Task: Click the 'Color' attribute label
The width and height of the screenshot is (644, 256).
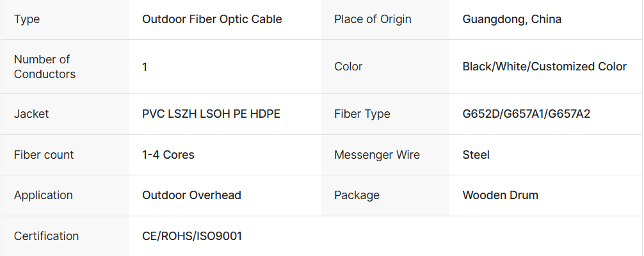Action: point(348,67)
